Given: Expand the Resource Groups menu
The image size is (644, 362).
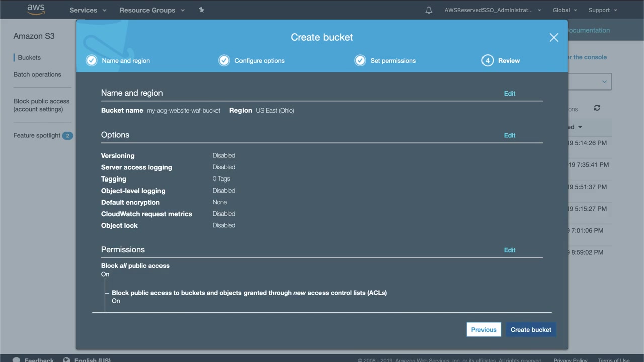Looking at the screenshot, I should [x=152, y=10].
